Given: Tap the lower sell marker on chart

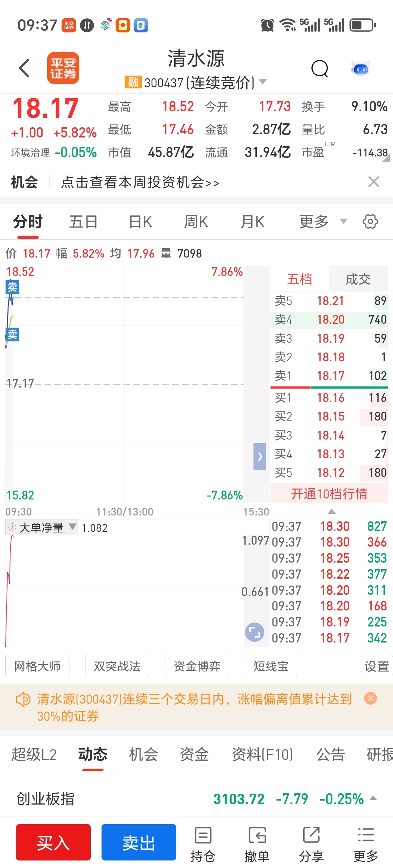Looking at the screenshot, I should [x=12, y=335].
